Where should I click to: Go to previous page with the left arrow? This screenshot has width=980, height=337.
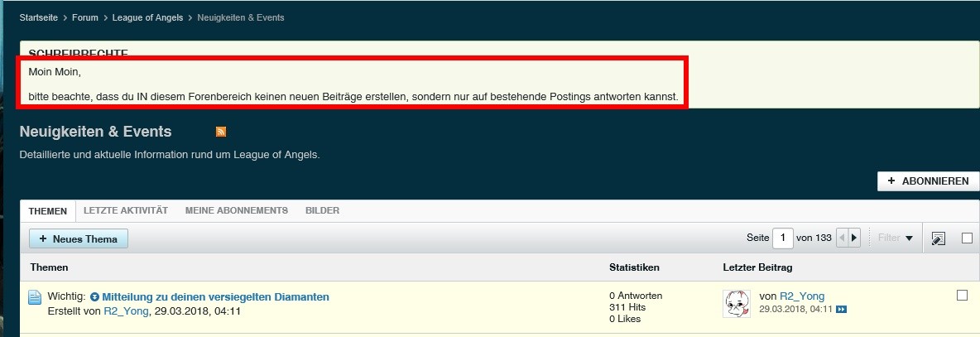pos(842,238)
